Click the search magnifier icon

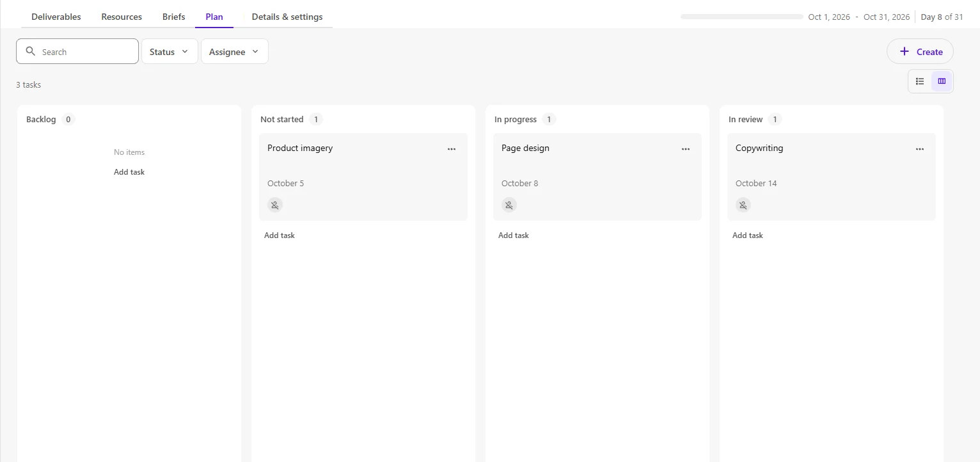[x=30, y=51]
